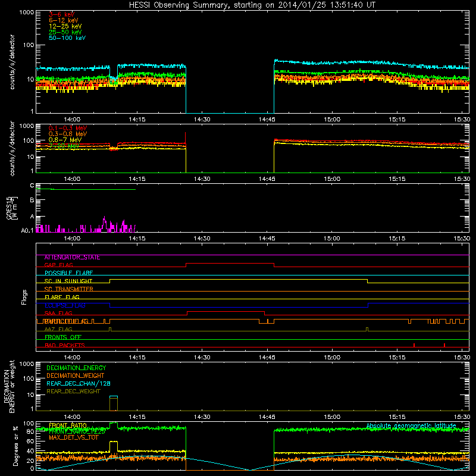This screenshot has width=476, height=476.
Task: Click the blue ECLIPSE_FLAG label
Action: pyautogui.click(x=65, y=305)
